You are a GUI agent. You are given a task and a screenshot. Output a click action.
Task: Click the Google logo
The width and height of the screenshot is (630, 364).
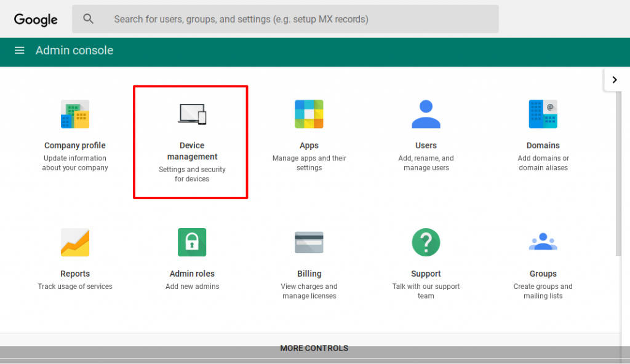pos(36,19)
